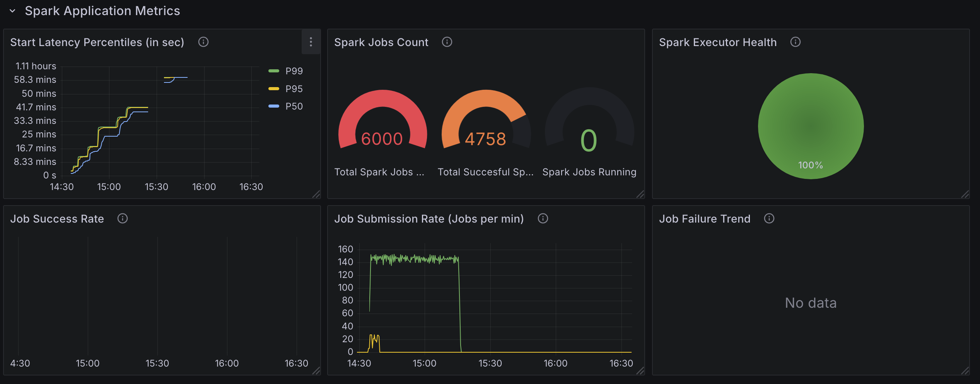The width and height of the screenshot is (980, 384).
Task: Click the green 100% executor health gauge
Action: (811, 126)
